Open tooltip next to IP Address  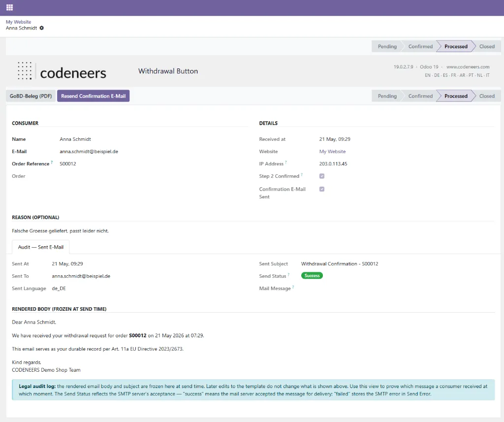(x=286, y=162)
